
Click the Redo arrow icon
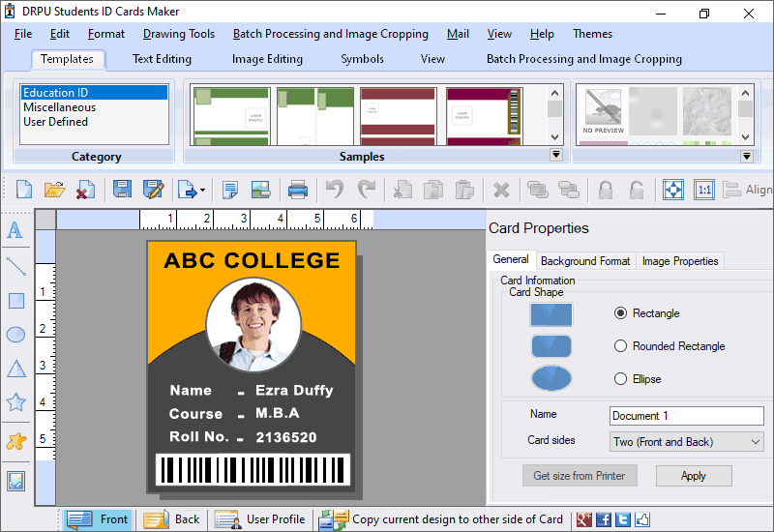[x=367, y=190]
